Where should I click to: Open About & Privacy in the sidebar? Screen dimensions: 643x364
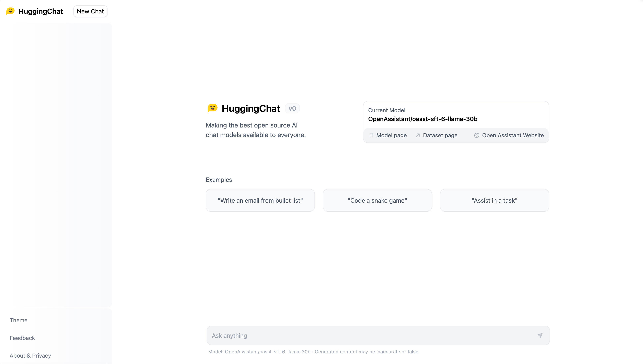(30, 356)
